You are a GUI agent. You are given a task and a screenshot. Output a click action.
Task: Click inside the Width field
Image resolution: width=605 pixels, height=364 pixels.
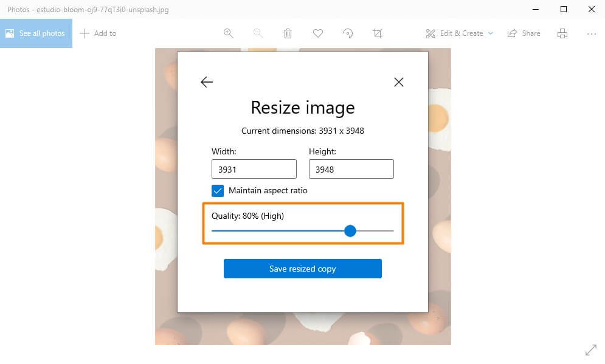(254, 169)
